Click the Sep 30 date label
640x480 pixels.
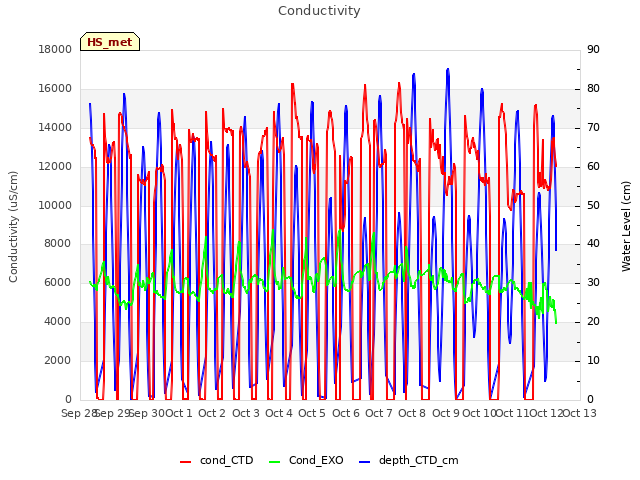coord(147,413)
